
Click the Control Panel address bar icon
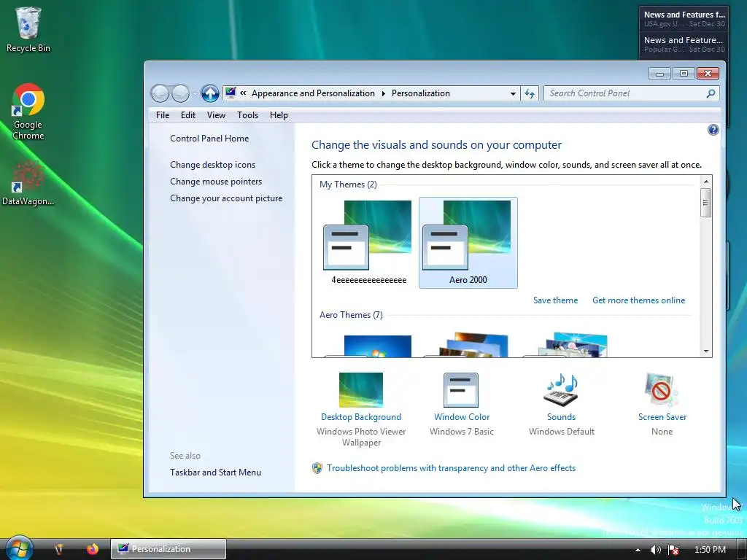(x=231, y=93)
